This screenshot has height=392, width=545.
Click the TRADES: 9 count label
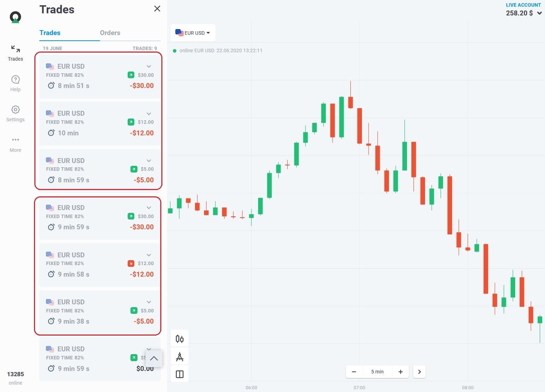click(x=145, y=48)
